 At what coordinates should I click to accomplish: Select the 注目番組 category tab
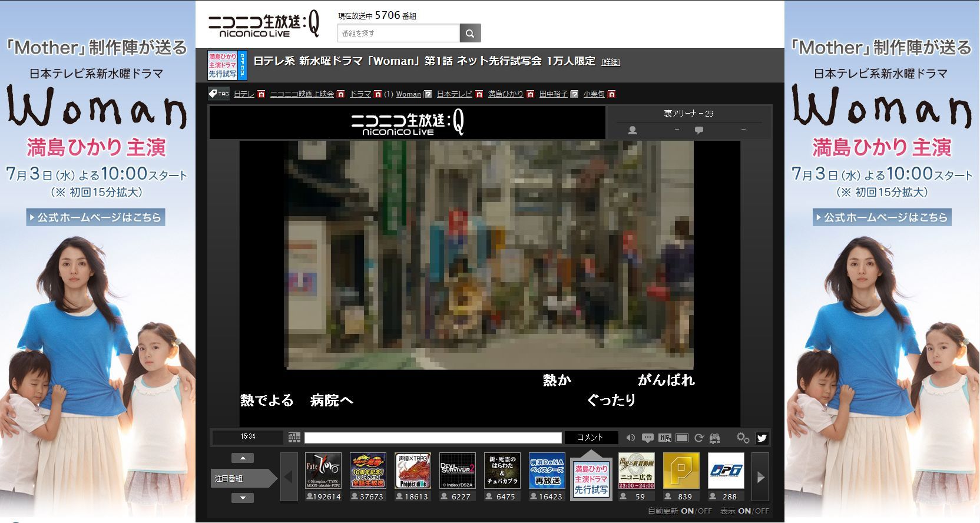pos(243,478)
